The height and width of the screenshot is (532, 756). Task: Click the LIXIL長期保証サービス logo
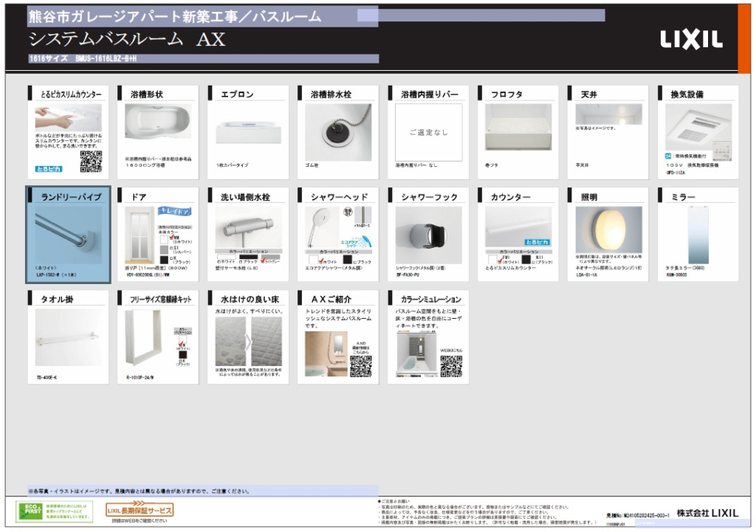tap(140, 509)
